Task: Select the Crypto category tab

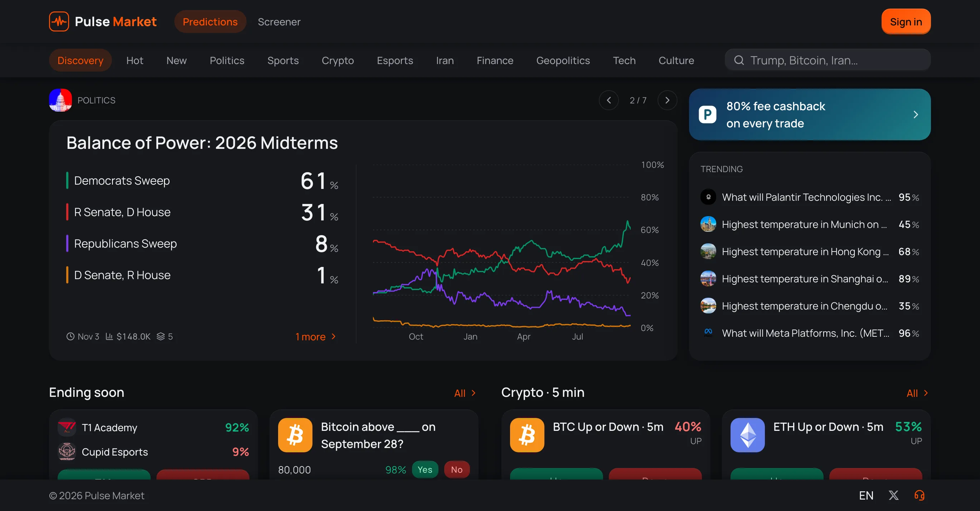Action: click(338, 60)
